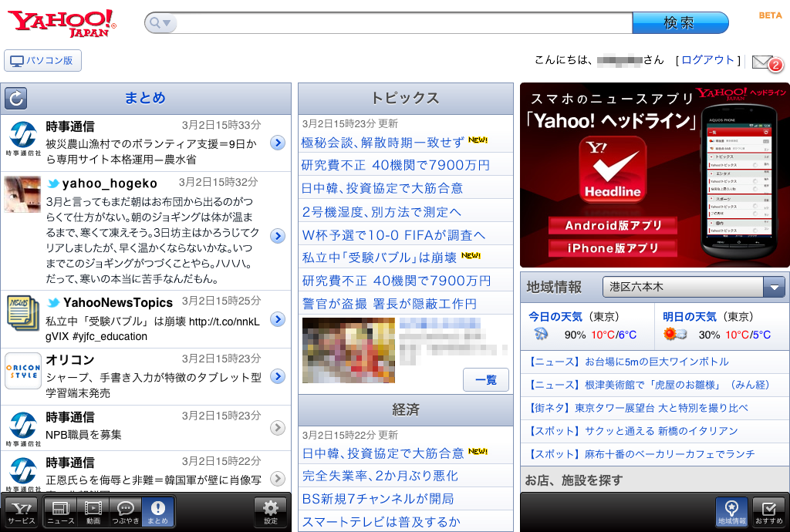This screenshot has height=532, width=790.
Task: Open BS新規7チャンネルが開局 headline
Action: point(378,499)
